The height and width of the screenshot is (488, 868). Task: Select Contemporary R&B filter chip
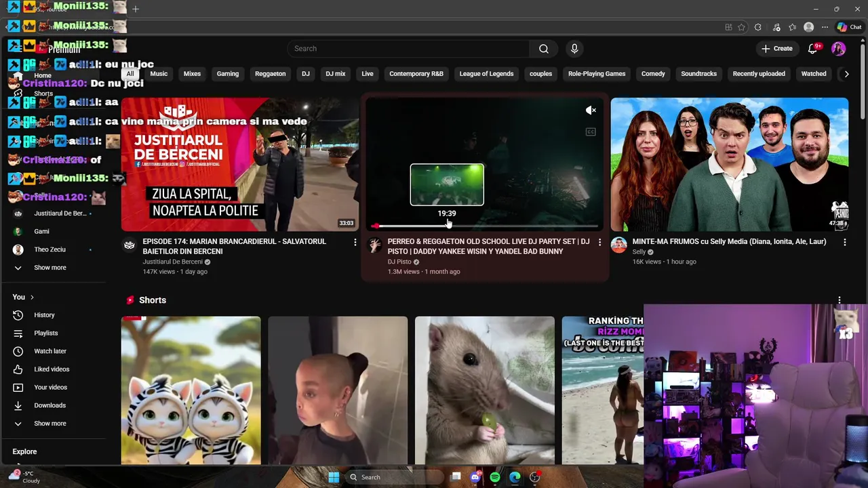(416, 74)
